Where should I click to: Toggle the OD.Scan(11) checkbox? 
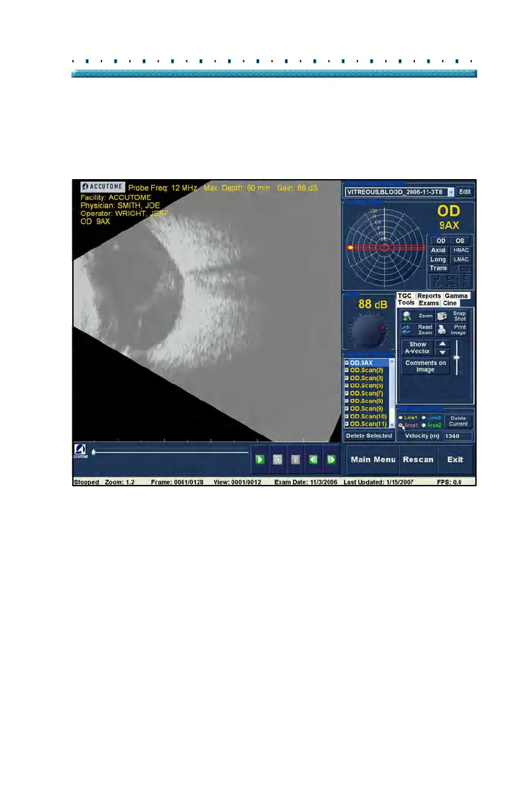pos(347,423)
